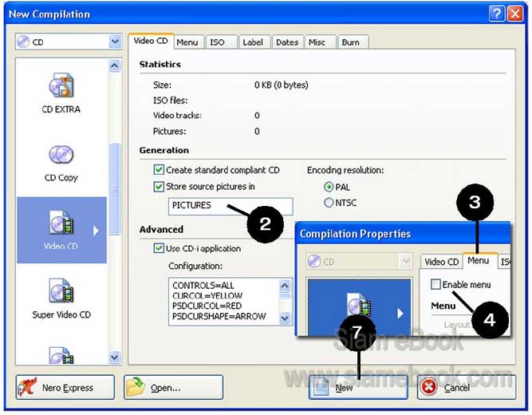This screenshot has height=415, width=532.
Task: Click the Open folder icon
Action: point(136,387)
